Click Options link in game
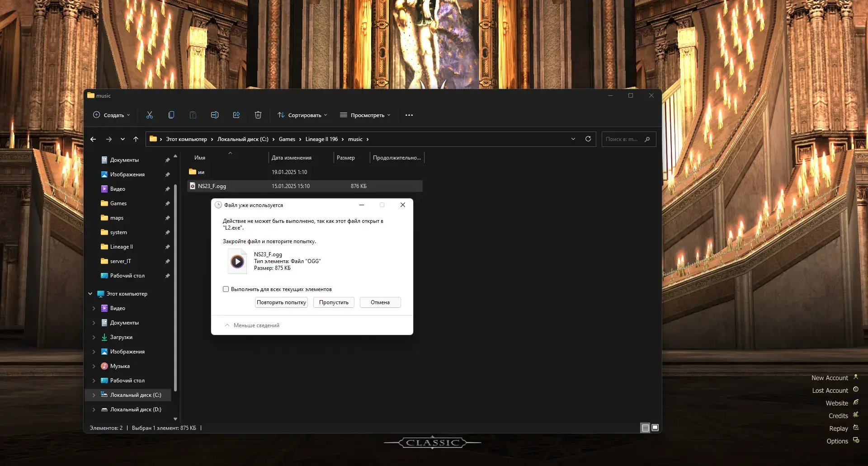This screenshot has width=868, height=466. (x=837, y=441)
